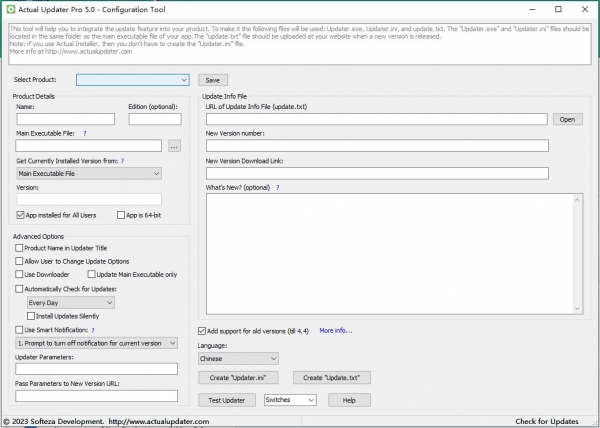Viewport: 600px width, 428px height.
Task: Click help icon beside Get Currently Installed Version
Action: pos(122,160)
